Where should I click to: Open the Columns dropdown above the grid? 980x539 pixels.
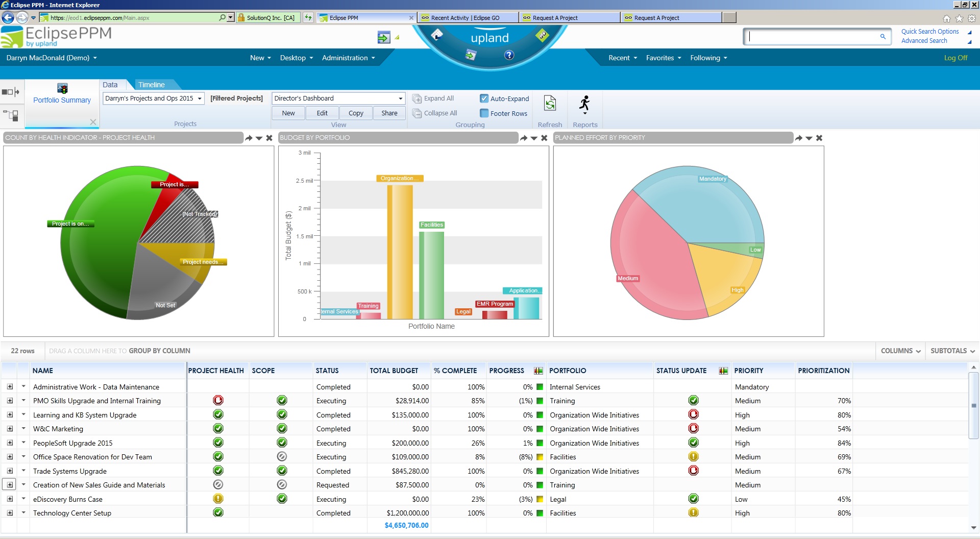click(900, 351)
